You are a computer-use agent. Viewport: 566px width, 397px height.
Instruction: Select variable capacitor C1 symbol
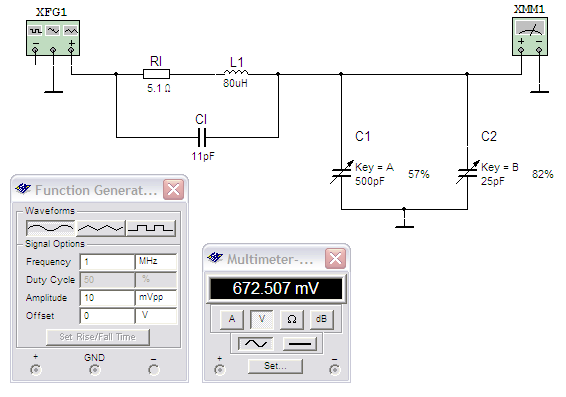(341, 172)
